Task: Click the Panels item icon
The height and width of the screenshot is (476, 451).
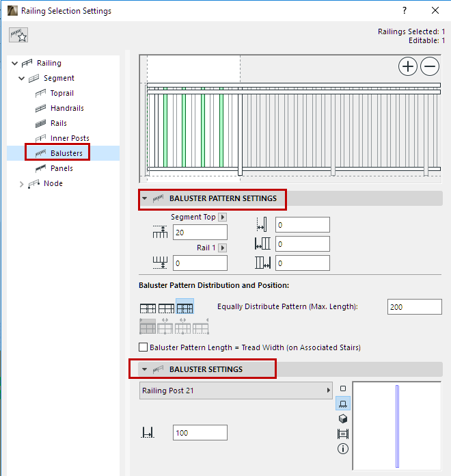Action: (x=40, y=168)
